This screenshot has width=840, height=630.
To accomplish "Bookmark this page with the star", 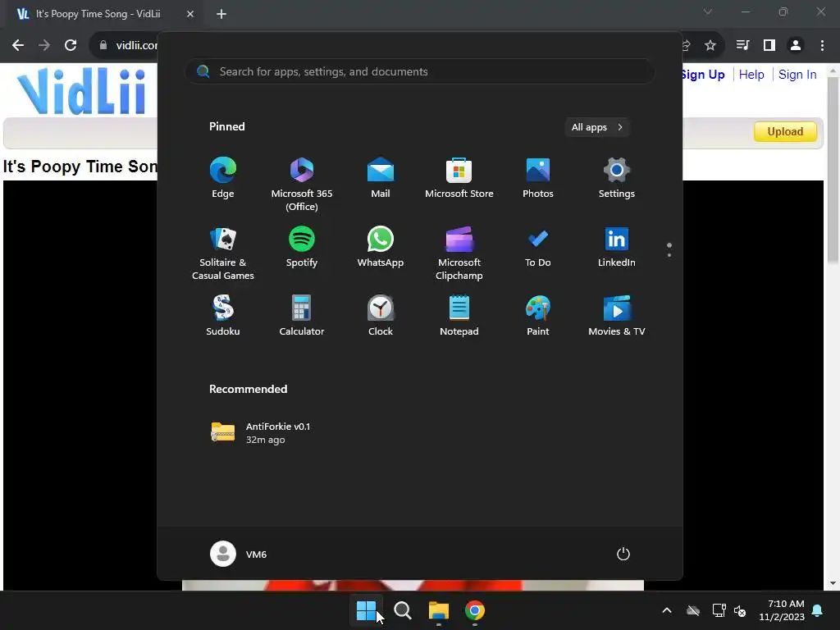I will pyautogui.click(x=710, y=46).
